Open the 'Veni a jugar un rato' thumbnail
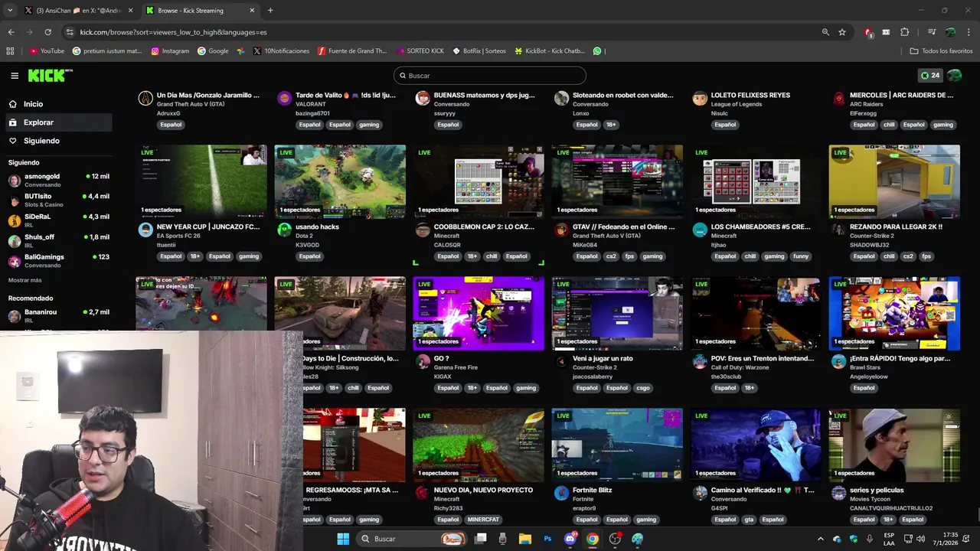The image size is (980, 551). [617, 313]
